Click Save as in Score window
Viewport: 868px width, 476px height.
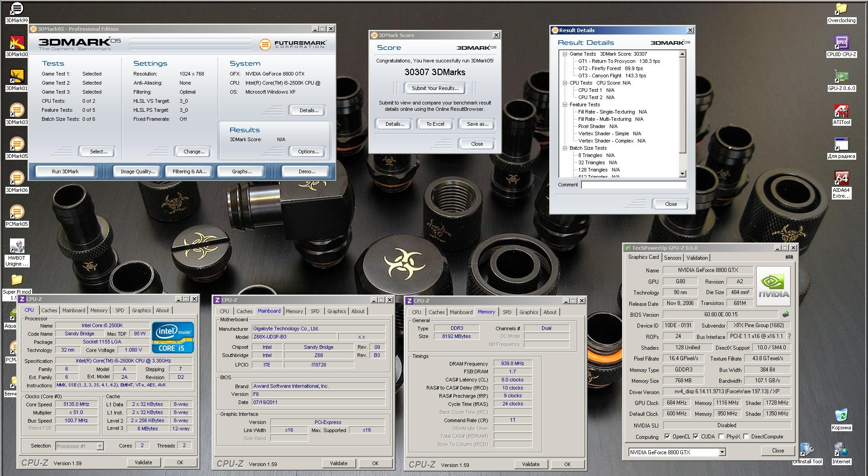477,124
